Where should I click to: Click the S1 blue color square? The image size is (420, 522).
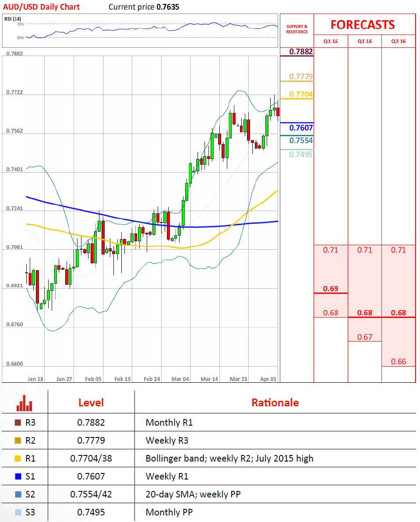(18, 476)
